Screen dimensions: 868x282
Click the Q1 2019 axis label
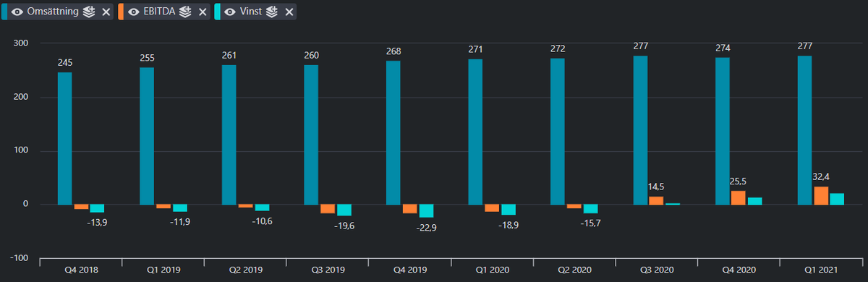coord(163,269)
